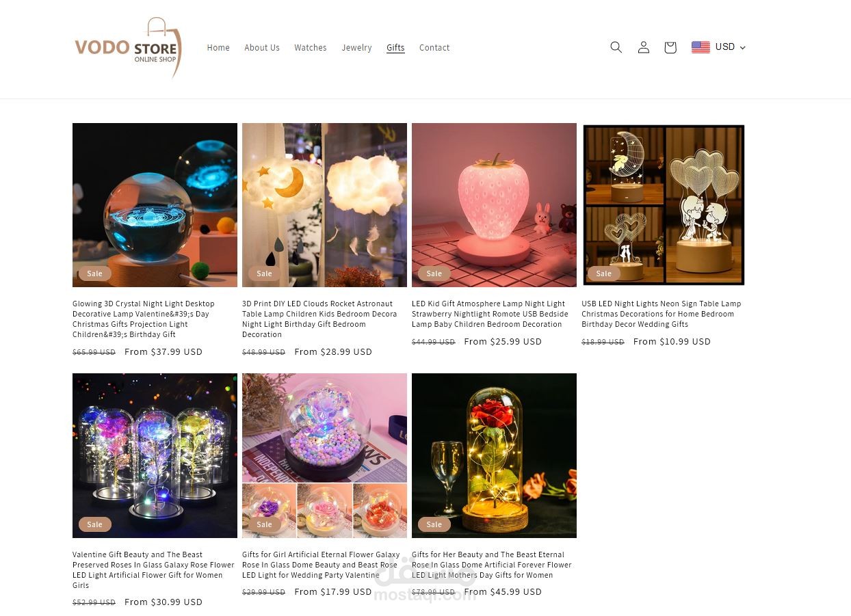Viewport: 851px width, 616px height.
Task: Open the Jewelry menu item
Action: click(x=356, y=48)
